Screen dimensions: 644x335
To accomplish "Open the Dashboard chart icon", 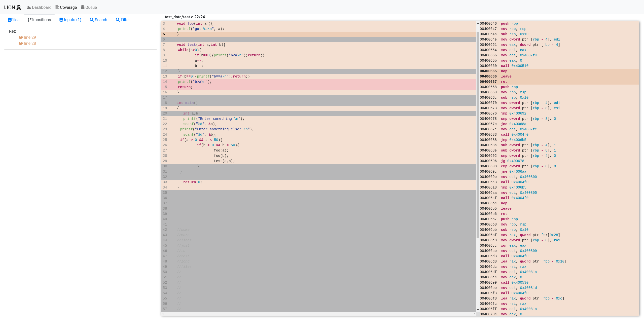I will (29, 8).
